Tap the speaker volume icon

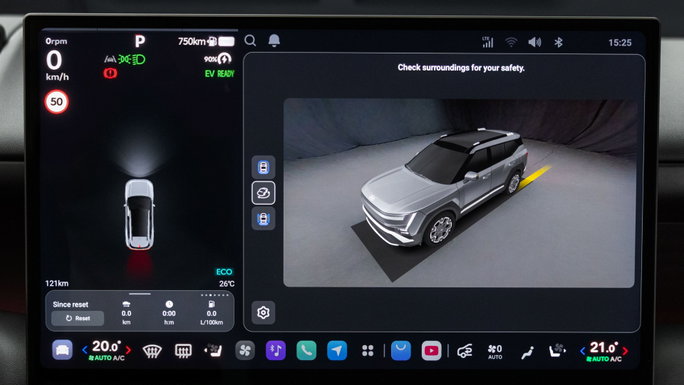pos(534,42)
